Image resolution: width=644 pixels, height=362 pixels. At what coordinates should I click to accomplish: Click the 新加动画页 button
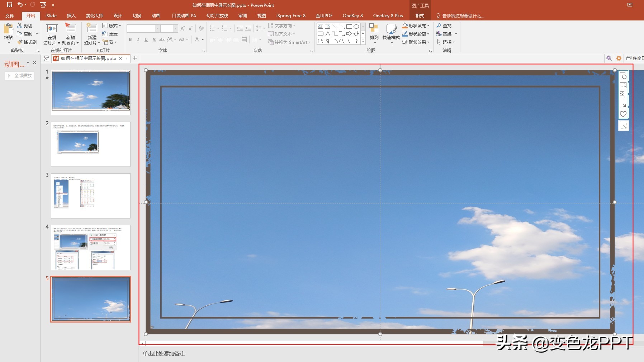coord(70,34)
